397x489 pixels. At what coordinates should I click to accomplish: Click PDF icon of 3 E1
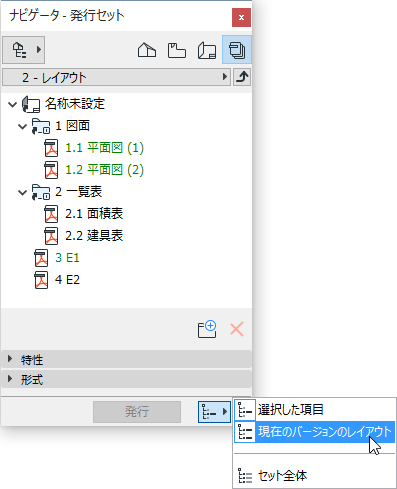[x=41, y=258]
